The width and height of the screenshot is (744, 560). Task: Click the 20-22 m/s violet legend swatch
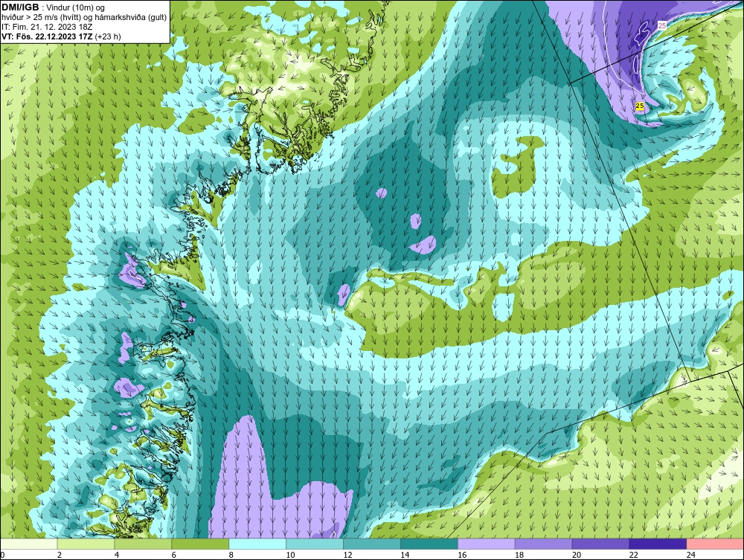(x=600, y=544)
